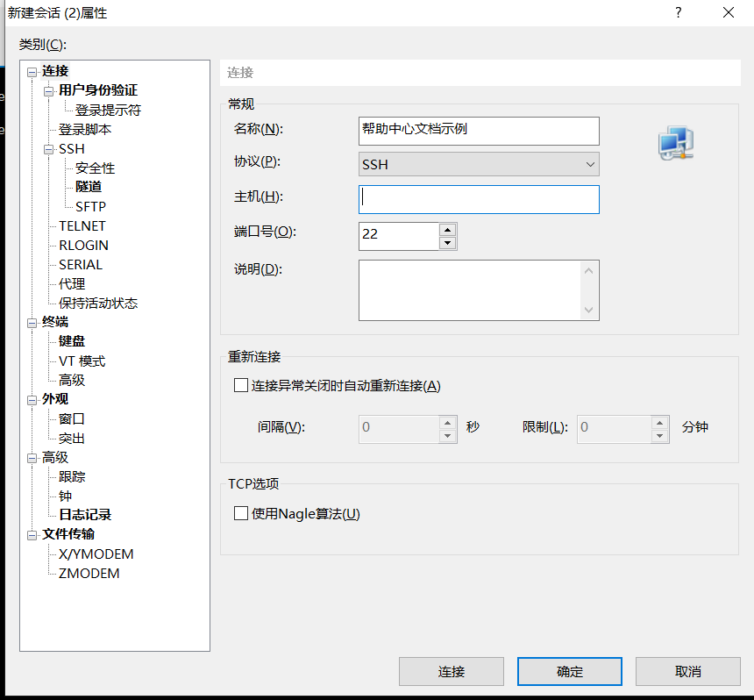Collapse the 终端 tree branch
Screen dimensions: 754x700
click(x=32, y=322)
